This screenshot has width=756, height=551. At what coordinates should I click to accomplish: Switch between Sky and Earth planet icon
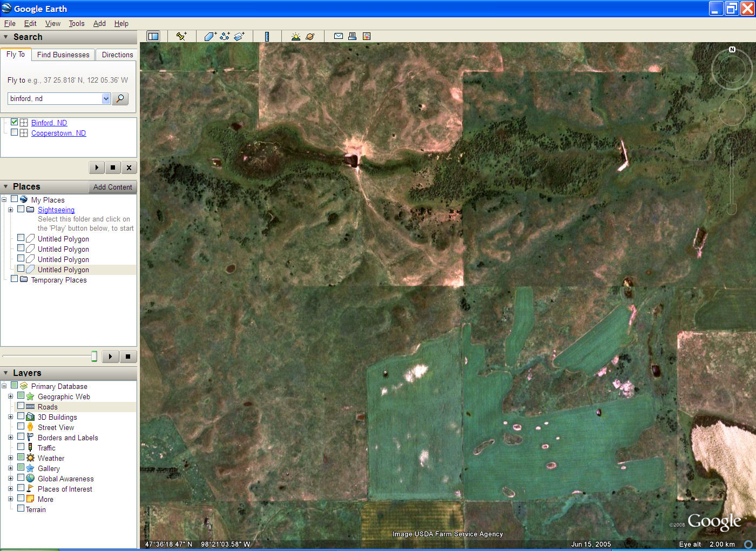tap(310, 36)
